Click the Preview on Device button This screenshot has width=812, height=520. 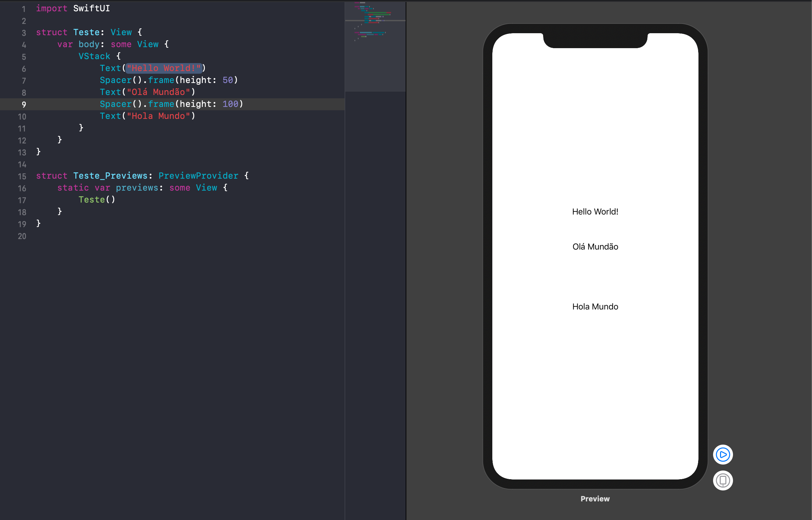pyautogui.click(x=723, y=480)
